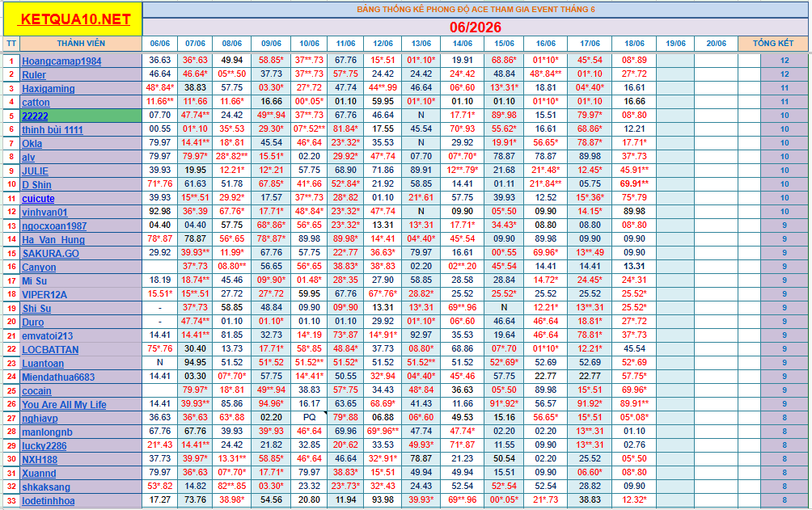
Task: Select the manlongnb member cell
Action: (x=81, y=432)
